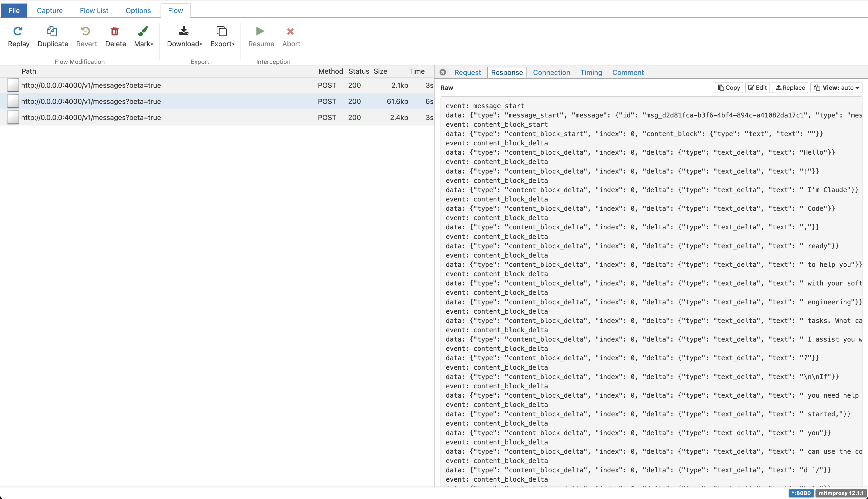Click the Replay flow icon
The image size is (868, 499).
pos(18,31)
